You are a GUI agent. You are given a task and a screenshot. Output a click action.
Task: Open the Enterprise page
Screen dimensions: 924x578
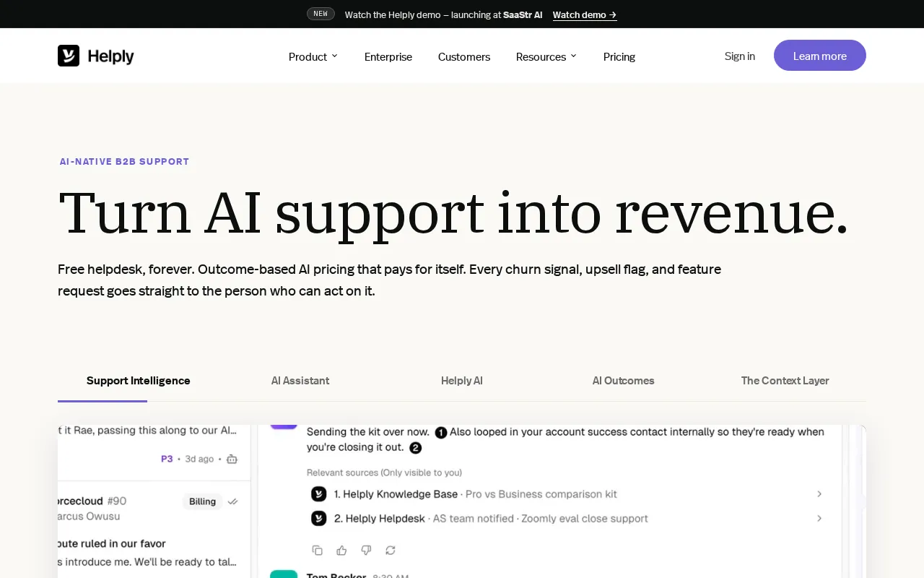click(388, 56)
